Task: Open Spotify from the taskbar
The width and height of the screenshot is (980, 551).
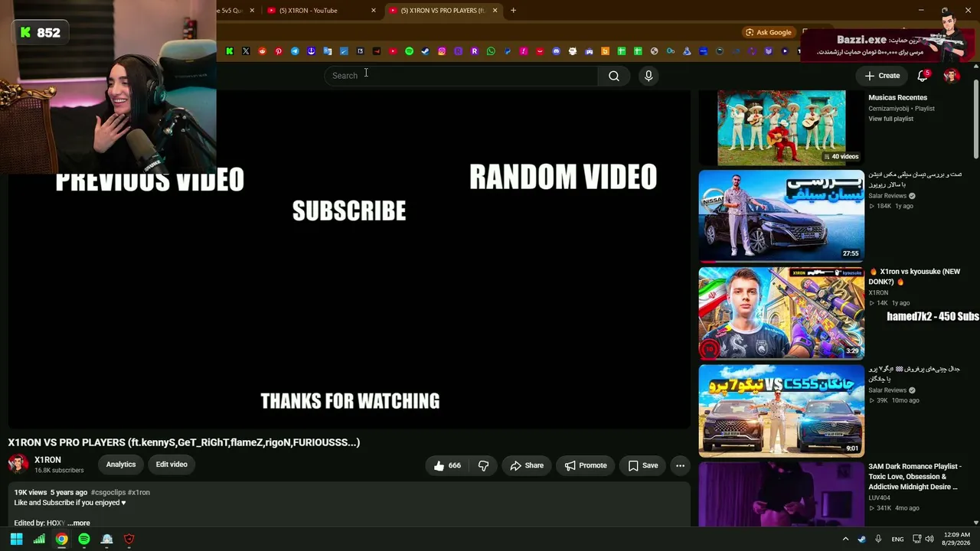Action: (84, 539)
